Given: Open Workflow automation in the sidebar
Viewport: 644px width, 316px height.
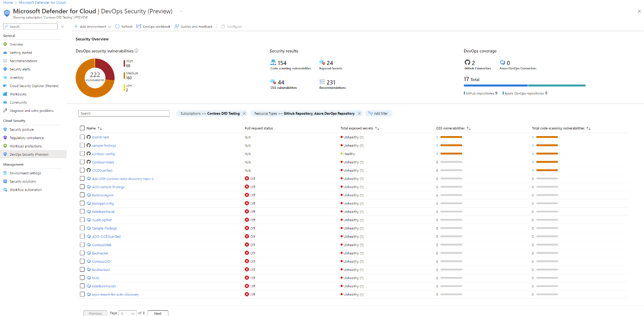Looking at the screenshot, I should point(26,190).
